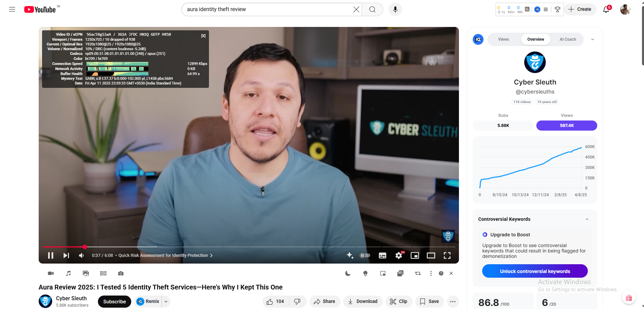Viewport: 644px width, 309px height.
Task: Toggle subtitles/closed captions in the player
Action: click(x=383, y=255)
